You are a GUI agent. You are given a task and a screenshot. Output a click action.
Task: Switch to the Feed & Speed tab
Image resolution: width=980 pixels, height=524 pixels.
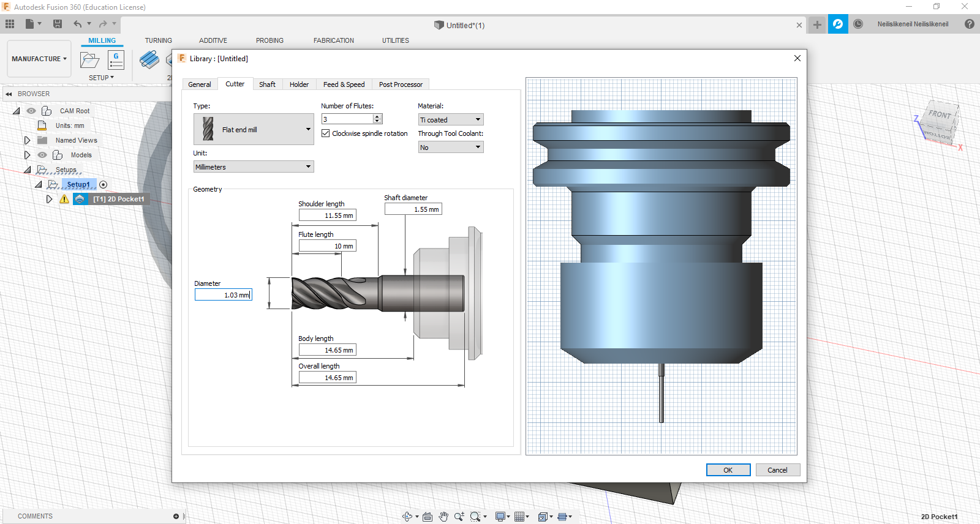[344, 84]
